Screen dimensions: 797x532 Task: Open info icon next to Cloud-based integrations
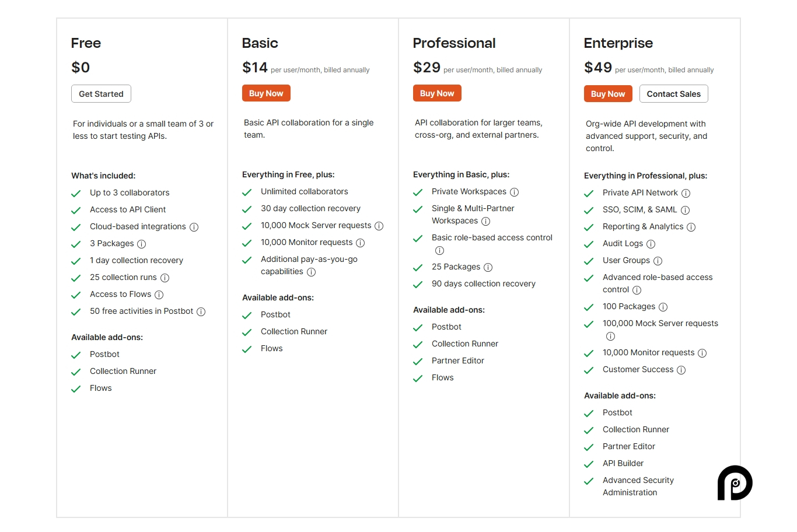point(194,227)
